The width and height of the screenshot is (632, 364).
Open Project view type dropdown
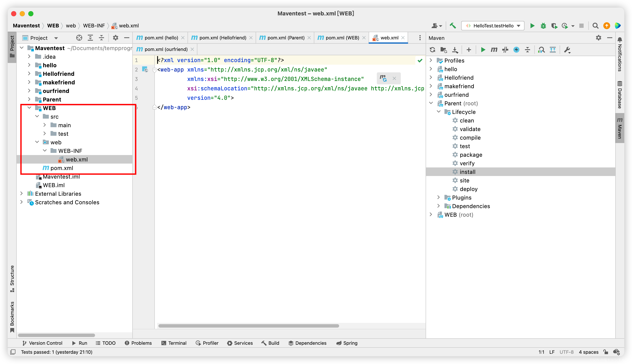click(56, 38)
